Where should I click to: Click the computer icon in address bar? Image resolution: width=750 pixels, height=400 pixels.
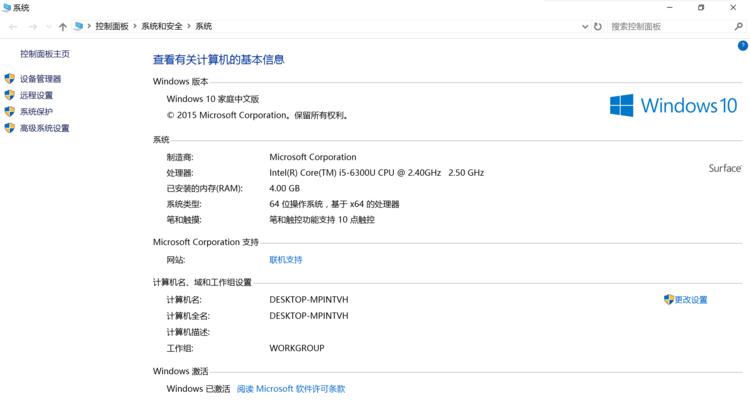pyautogui.click(x=78, y=26)
